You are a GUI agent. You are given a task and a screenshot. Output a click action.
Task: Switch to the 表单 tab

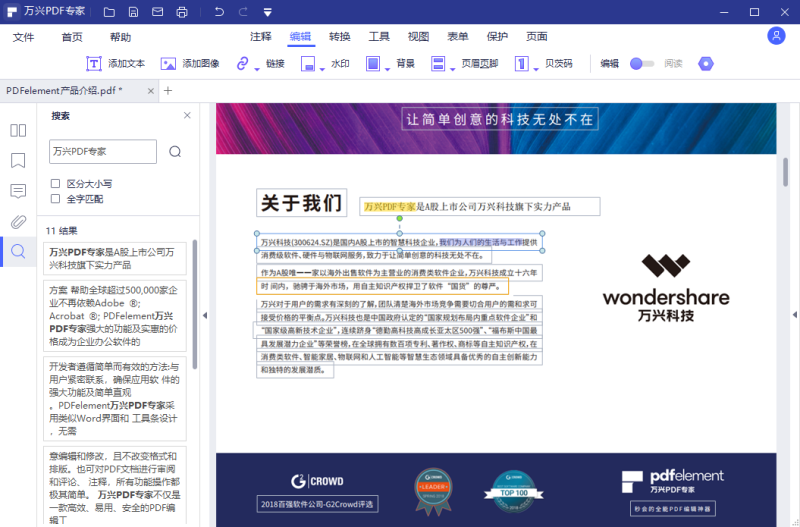pos(458,36)
